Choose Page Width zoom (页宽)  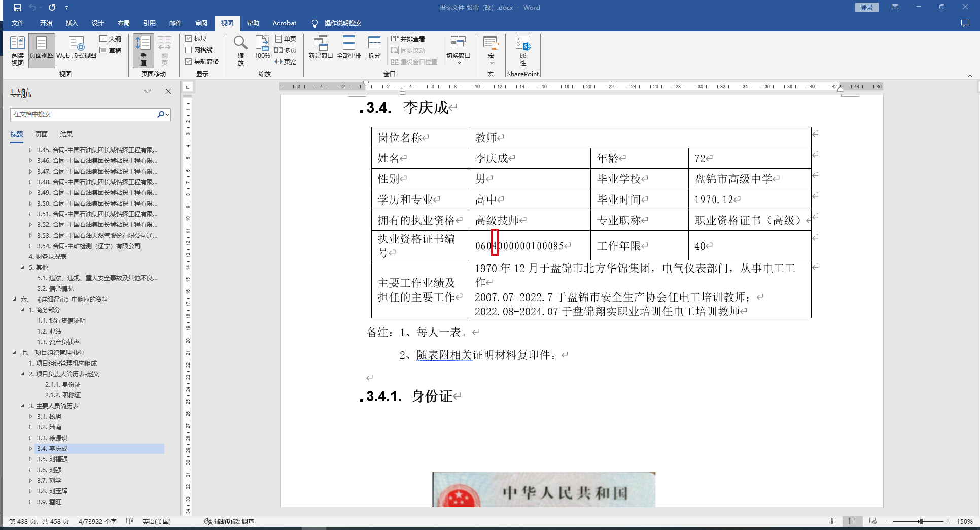click(x=286, y=62)
